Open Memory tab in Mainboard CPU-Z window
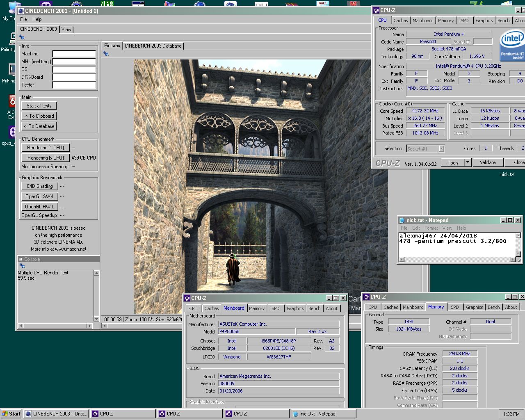Viewport: 525px width, 420px height. coord(257,308)
